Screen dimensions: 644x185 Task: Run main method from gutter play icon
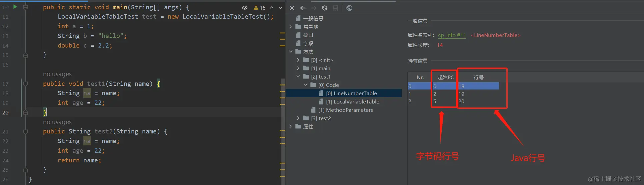coord(15,7)
